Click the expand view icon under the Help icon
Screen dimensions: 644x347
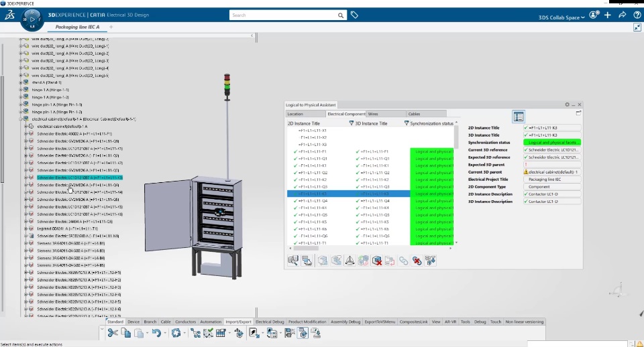tap(637, 27)
